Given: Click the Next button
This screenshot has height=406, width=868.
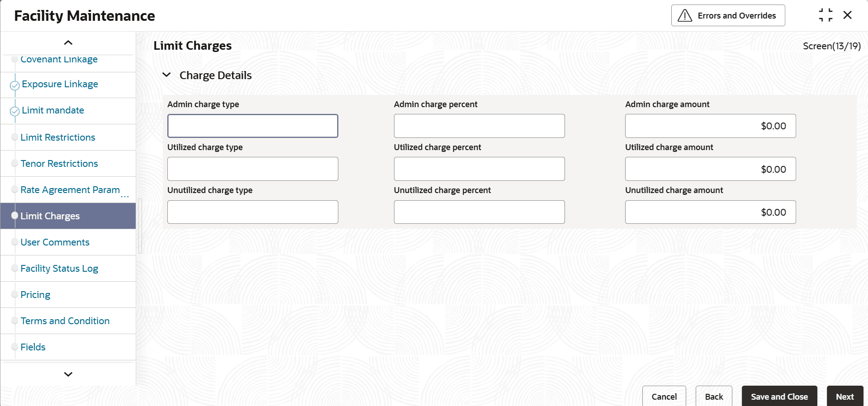Looking at the screenshot, I should [x=844, y=397].
